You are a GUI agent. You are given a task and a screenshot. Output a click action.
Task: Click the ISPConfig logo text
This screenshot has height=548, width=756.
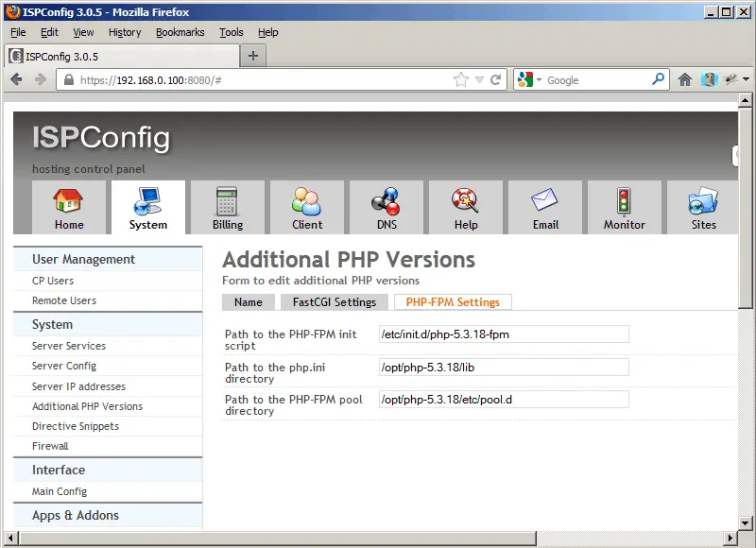click(x=101, y=138)
